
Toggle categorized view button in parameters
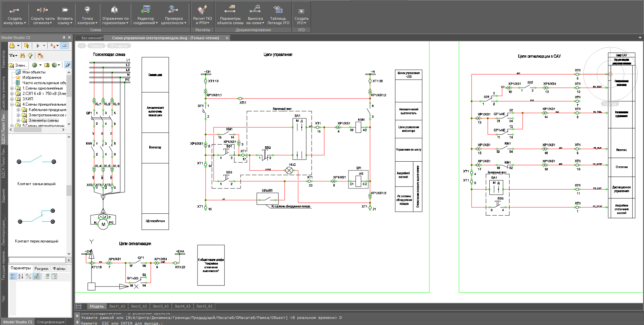[x=13, y=276]
